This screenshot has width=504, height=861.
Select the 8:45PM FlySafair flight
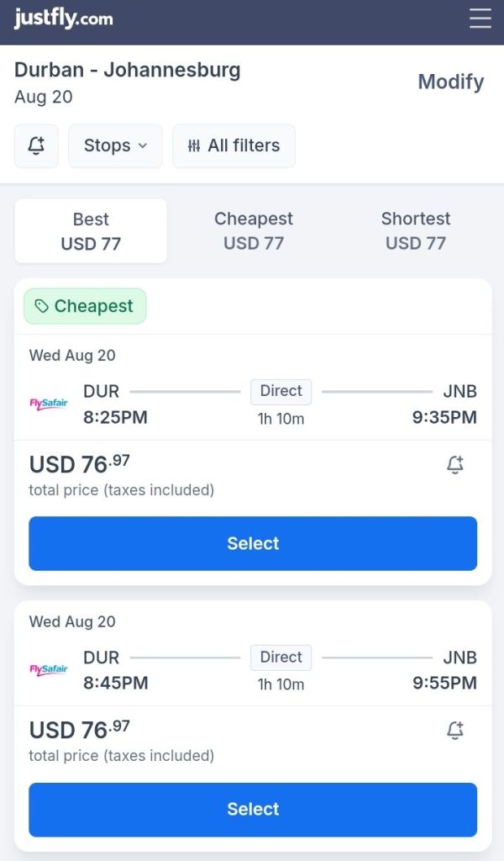253,809
